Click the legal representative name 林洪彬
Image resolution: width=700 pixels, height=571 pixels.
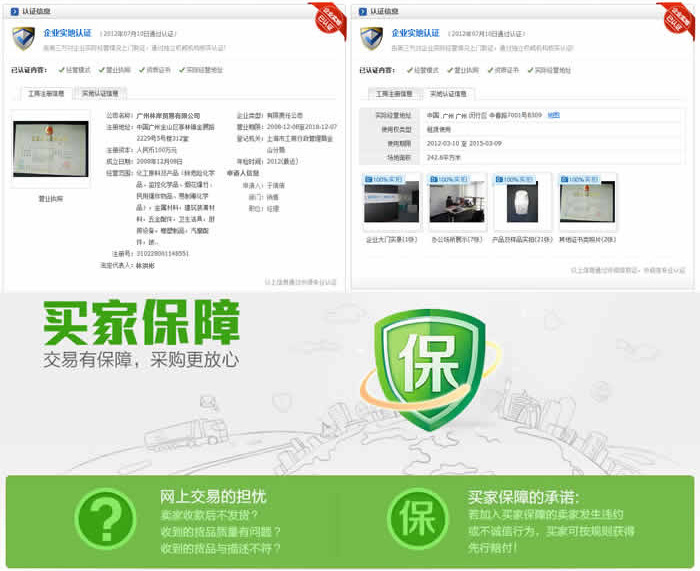(145, 266)
